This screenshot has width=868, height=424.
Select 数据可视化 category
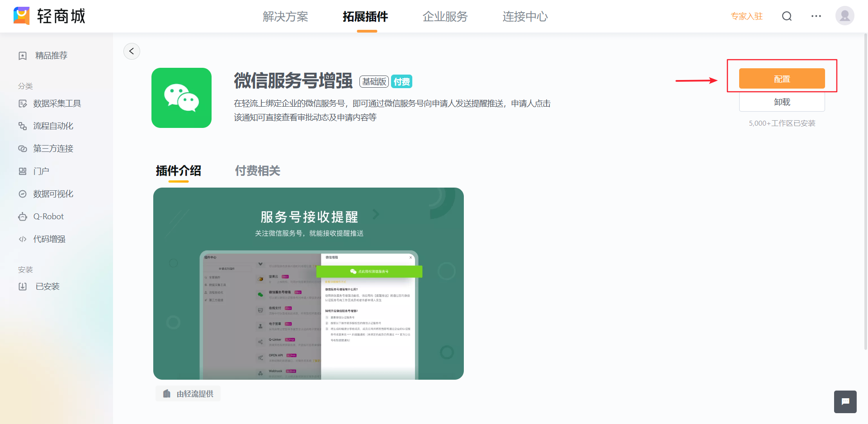53,194
